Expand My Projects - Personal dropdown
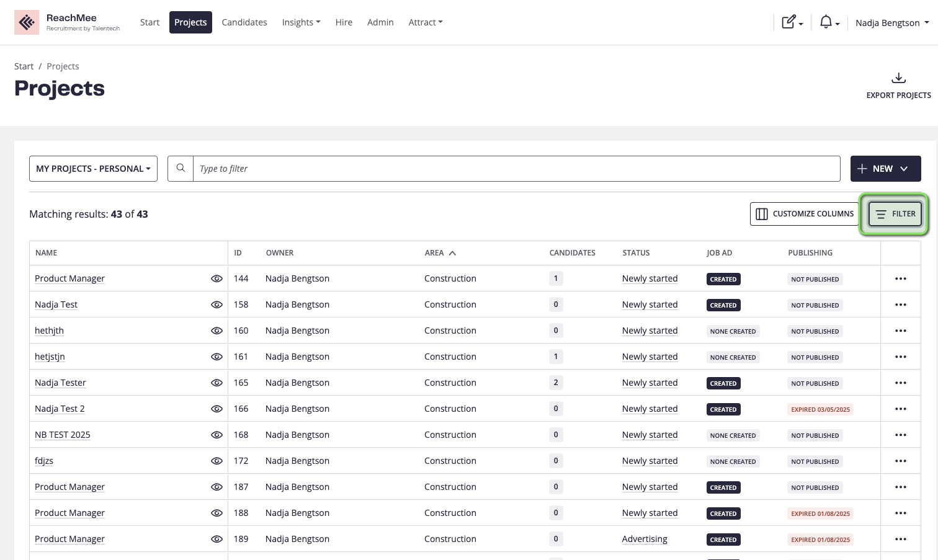Image resolution: width=938 pixels, height=560 pixels. pos(93,169)
